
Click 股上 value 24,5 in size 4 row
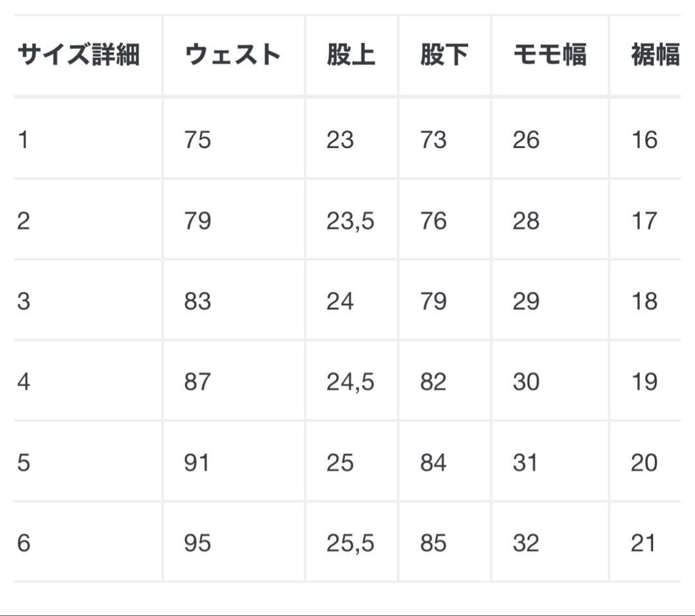click(x=350, y=382)
